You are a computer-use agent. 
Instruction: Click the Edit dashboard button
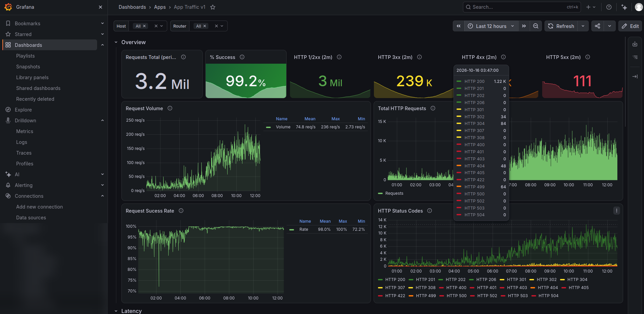click(x=630, y=26)
